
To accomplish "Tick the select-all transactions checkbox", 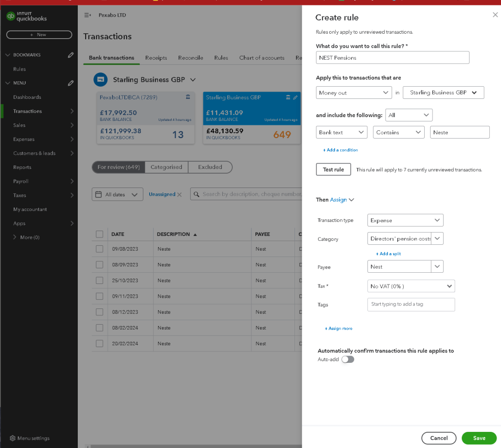I will (100, 235).
